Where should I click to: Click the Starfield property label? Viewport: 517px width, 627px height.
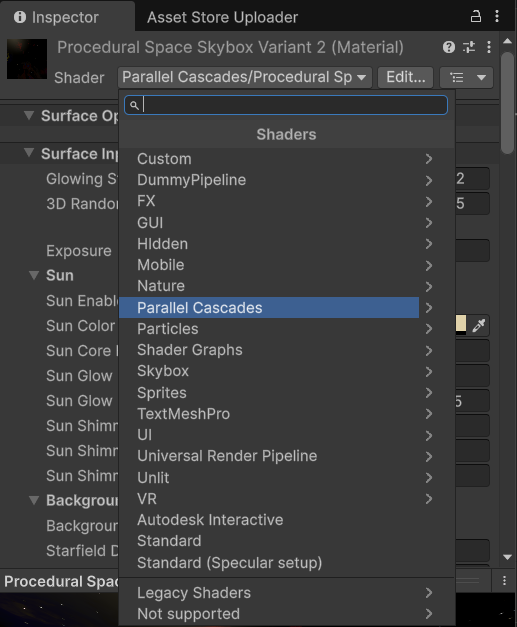click(x=82, y=551)
